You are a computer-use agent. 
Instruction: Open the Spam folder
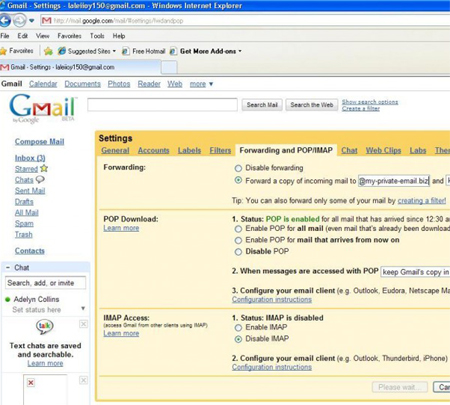pos(24,223)
